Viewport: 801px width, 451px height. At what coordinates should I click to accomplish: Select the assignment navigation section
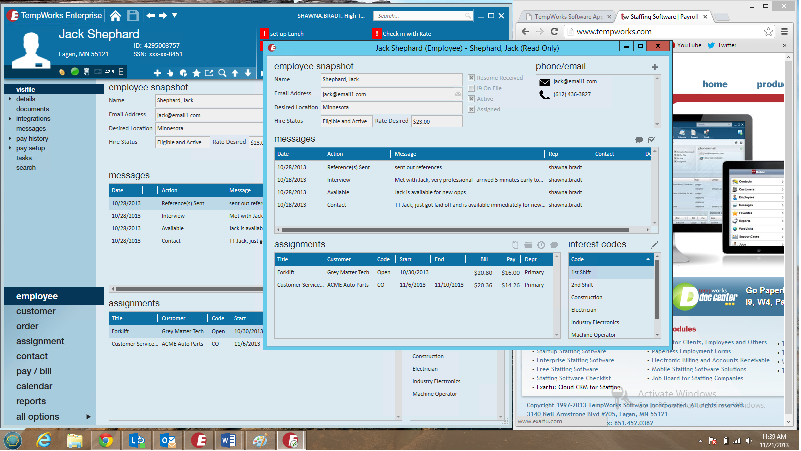pos(40,341)
